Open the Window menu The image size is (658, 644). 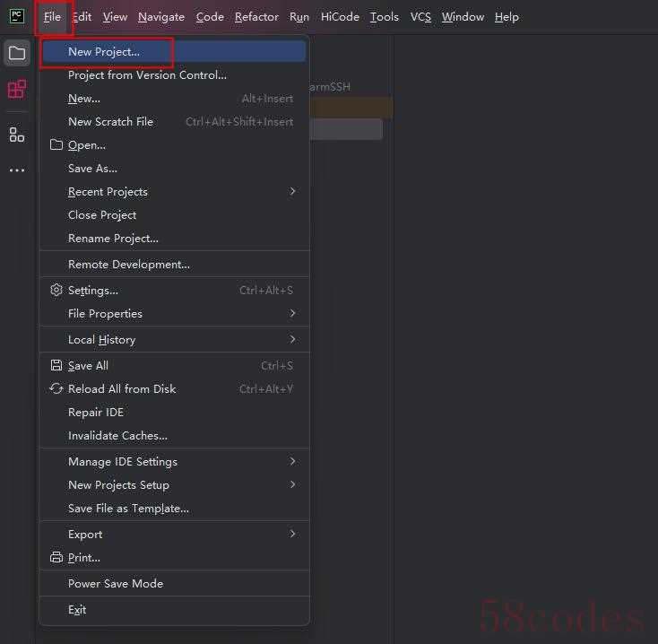[x=463, y=17]
